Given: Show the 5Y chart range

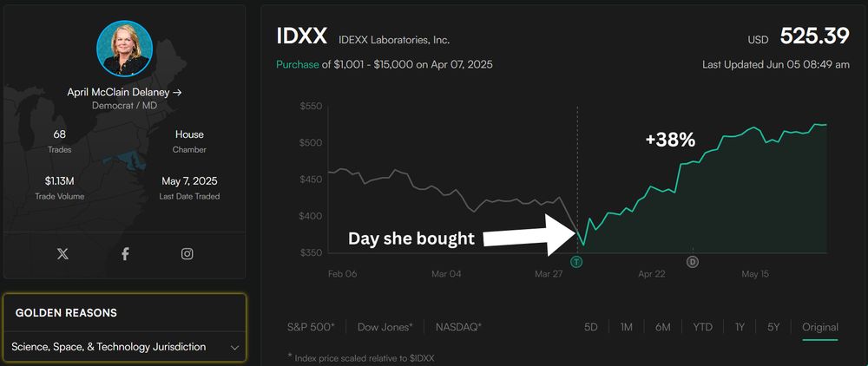Looking at the screenshot, I should pyautogui.click(x=773, y=327).
